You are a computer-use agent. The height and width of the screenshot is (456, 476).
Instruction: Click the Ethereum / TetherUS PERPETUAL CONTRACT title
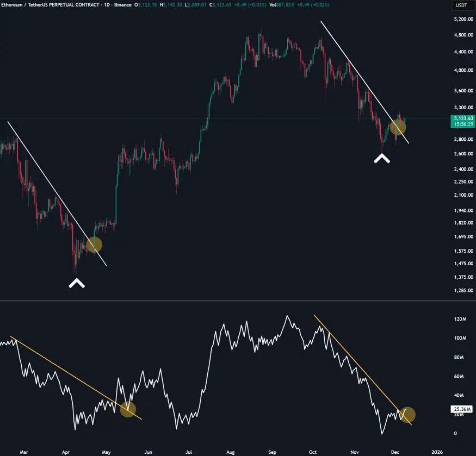pyautogui.click(x=50, y=5)
